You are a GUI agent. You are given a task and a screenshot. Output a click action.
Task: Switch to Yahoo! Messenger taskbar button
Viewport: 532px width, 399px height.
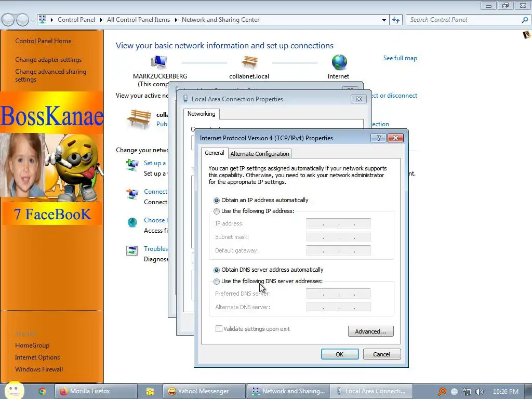204,391
